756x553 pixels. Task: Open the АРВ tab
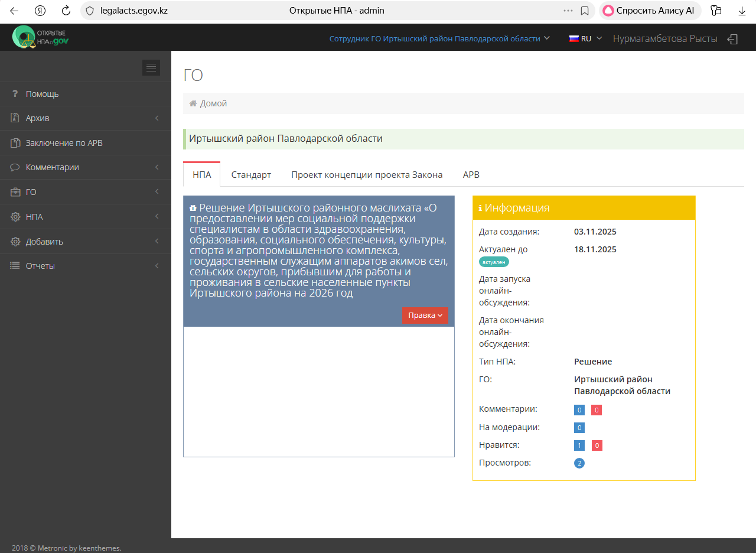pyautogui.click(x=471, y=174)
